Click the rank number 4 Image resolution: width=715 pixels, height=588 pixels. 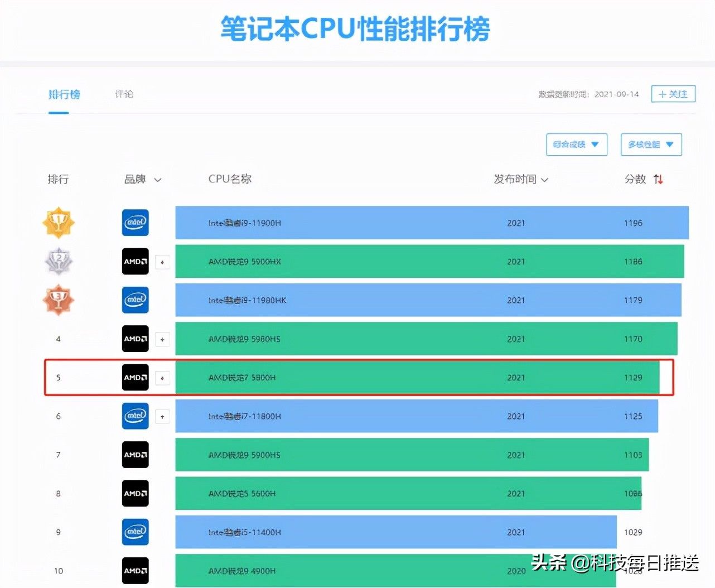tap(59, 339)
